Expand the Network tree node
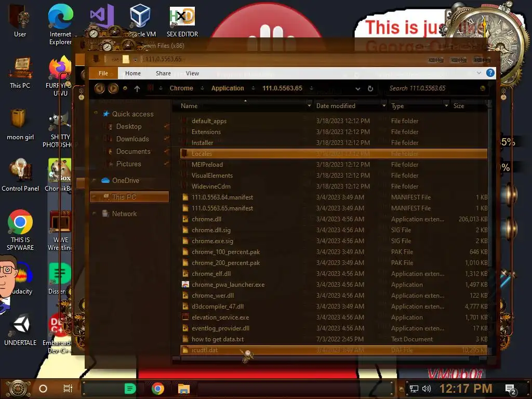This screenshot has height=399, width=532. pos(95,214)
